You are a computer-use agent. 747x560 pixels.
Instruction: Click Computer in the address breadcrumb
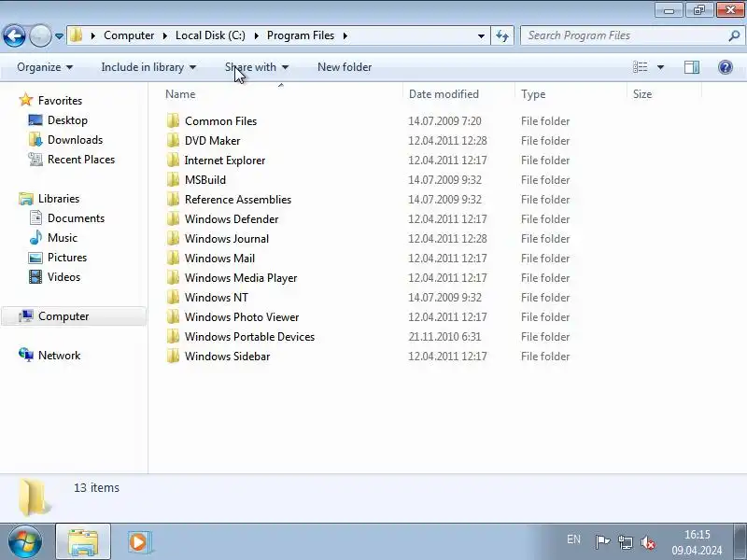[129, 35]
